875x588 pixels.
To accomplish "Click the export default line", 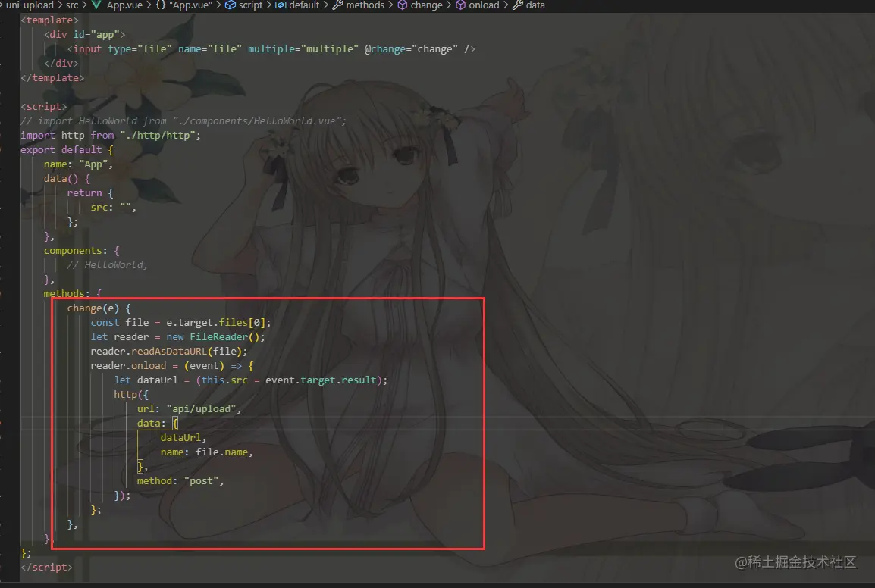I will pos(67,150).
